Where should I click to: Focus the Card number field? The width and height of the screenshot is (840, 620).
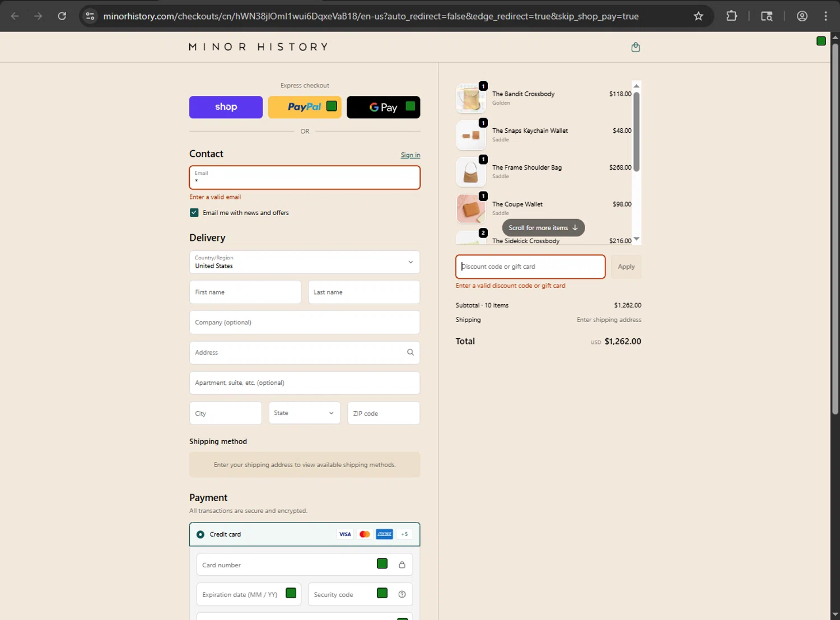coord(305,565)
